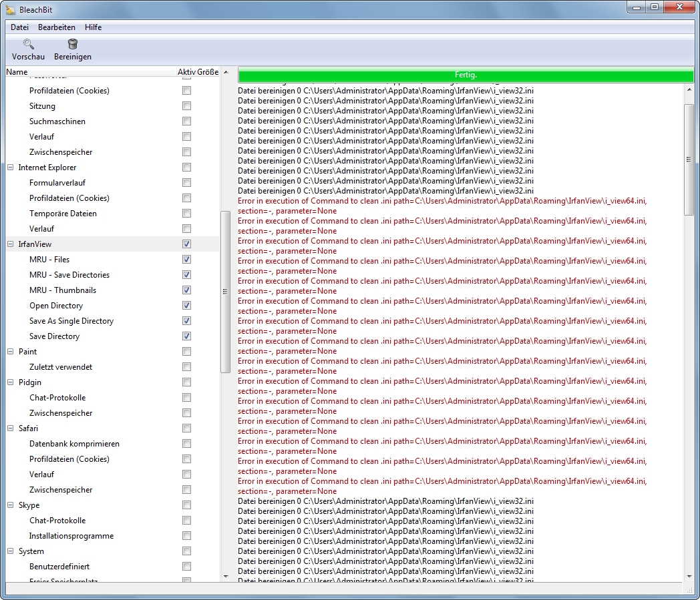700x600 pixels.
Task: Select the Paint tree row label
Action: tap(27, 352)
